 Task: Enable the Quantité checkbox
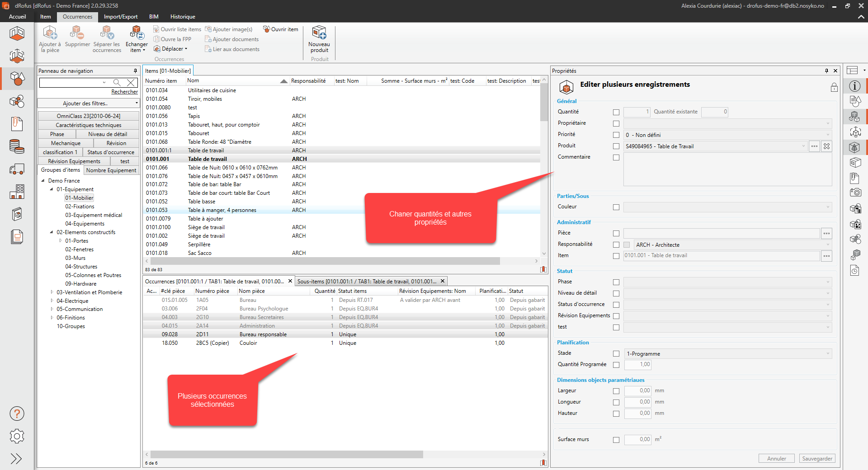point(616,112)
